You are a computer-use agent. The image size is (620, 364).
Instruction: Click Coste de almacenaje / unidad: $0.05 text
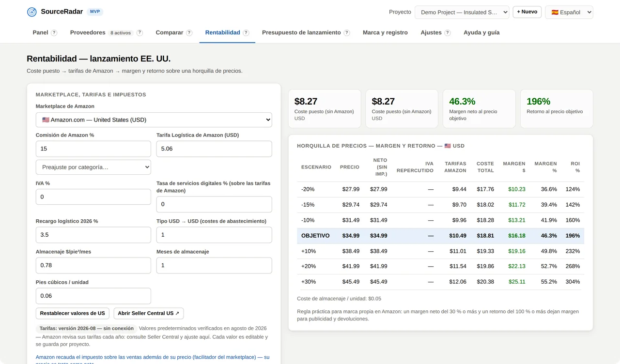(x=339, y=299)
